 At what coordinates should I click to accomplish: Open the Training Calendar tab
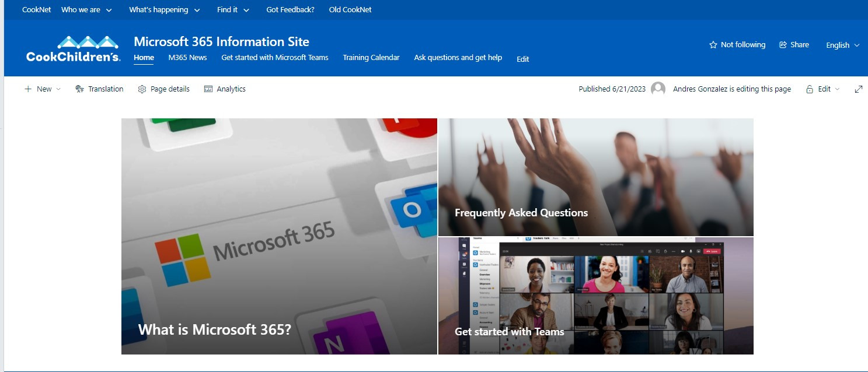pyautogui.click(x=371, y=58)
